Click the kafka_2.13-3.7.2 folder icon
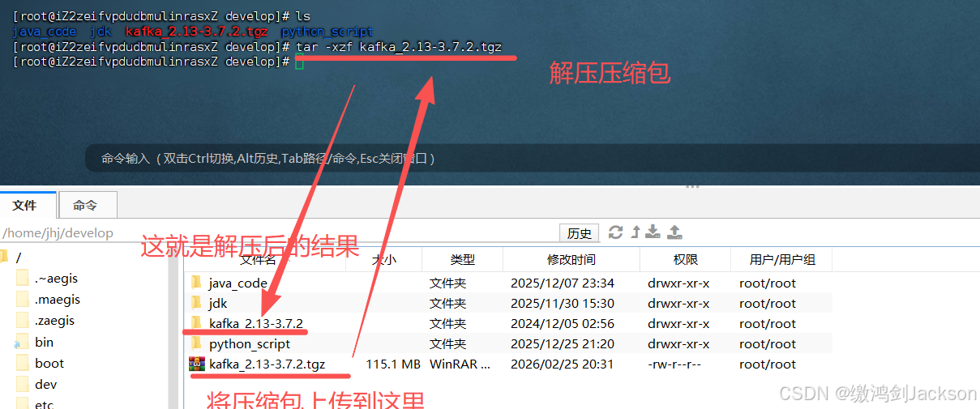The image size is (980, 409). pos(196,323)
